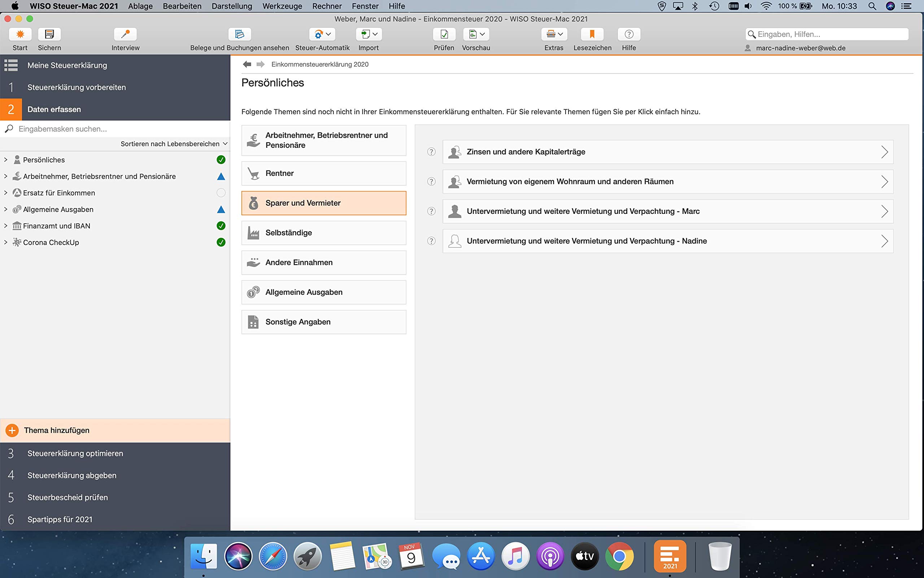Screen dimensions: 924x578
Task: Click the green checkmark beside Persönliches
Action: (221, 160)
